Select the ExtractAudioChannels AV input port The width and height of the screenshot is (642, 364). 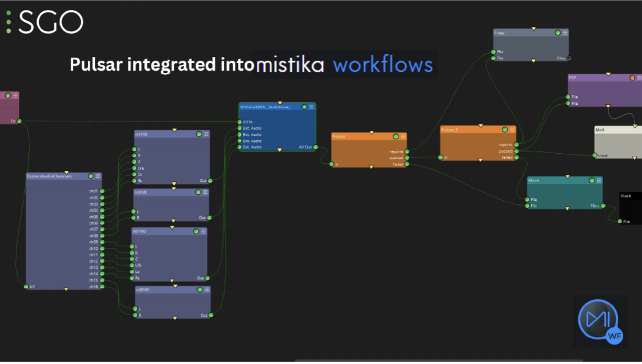(26, 287)
